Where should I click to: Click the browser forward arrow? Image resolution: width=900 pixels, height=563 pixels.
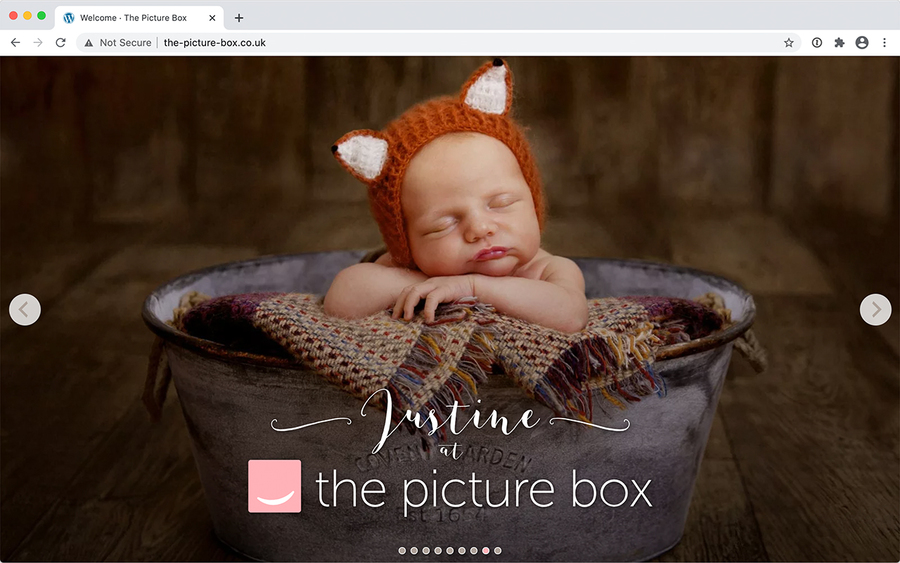pyautogui.click(x=38, y=42)
